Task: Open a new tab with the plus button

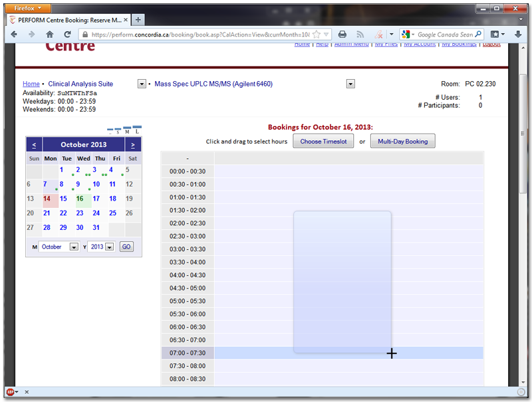Action: point(138,20)
